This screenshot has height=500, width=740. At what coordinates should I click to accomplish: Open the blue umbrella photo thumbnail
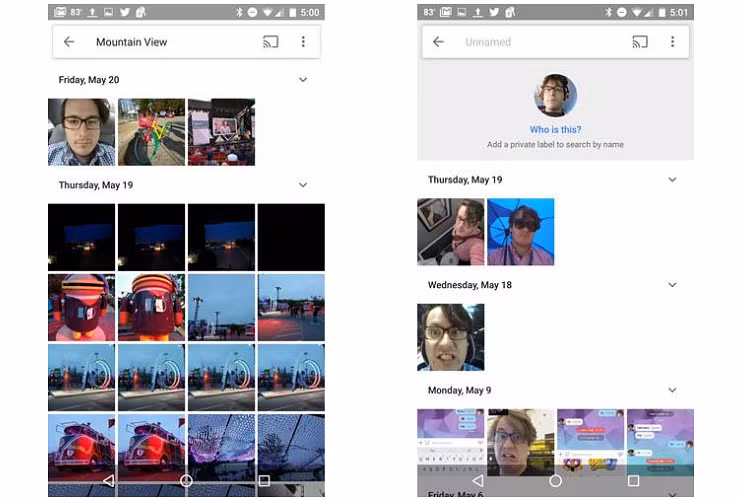521,231
